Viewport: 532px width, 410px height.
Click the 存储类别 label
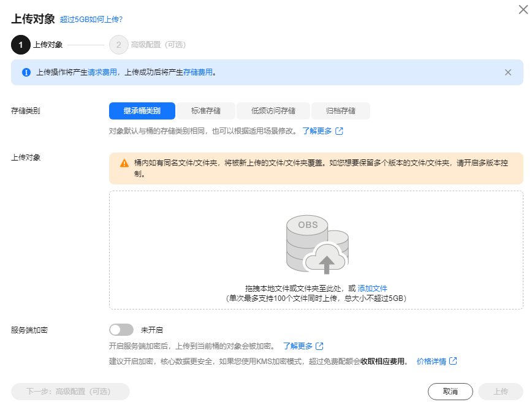tap(26, 111)
